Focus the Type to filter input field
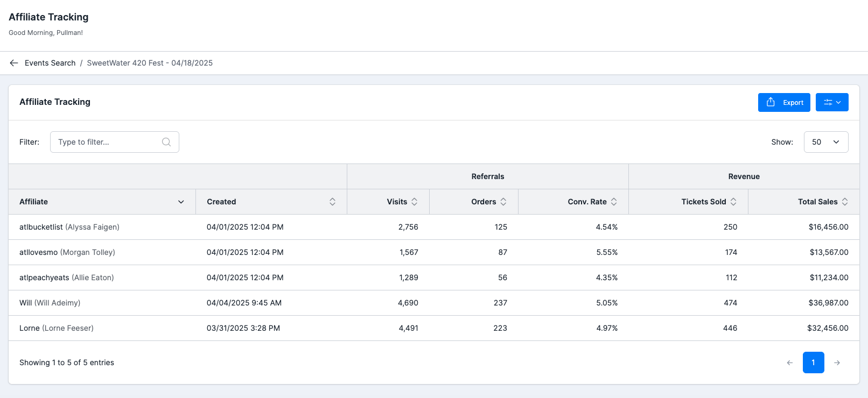This screenshot has height=398, width=868. [x=115, y=142]
